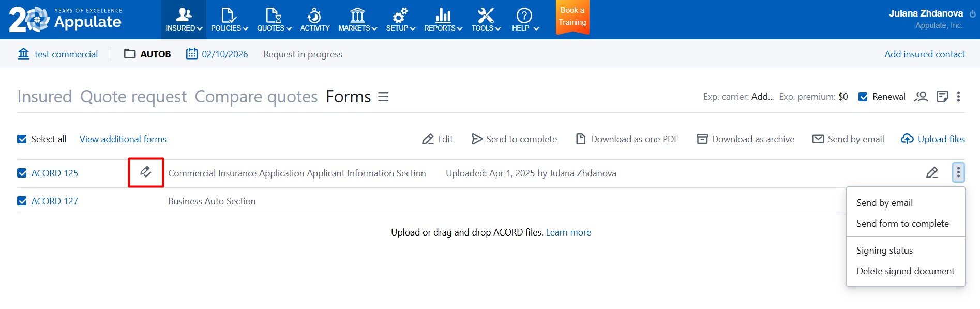Click the pencil edit icon in ACORD 125 row
The width and height of the screenshot is (980, 309).
tap(932, 173)
